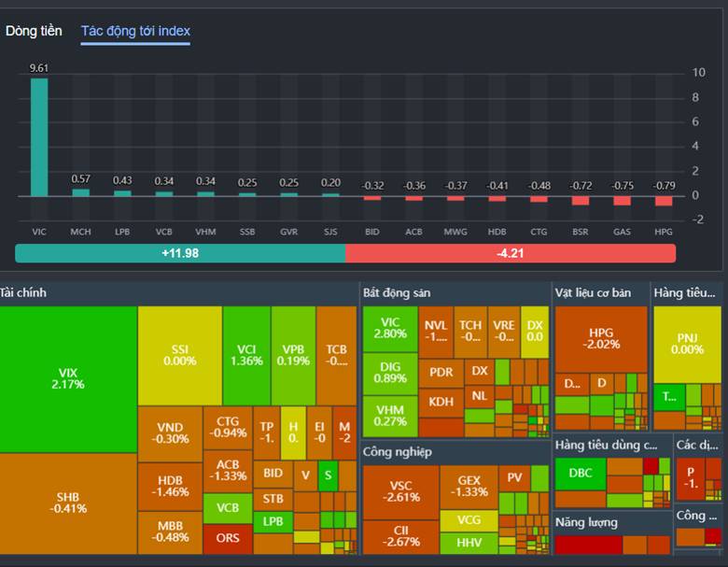The height and width of the screenshot is (567, 728).
Task: Open the Bất động sản sector header
Action: click(x=397, y=292)
